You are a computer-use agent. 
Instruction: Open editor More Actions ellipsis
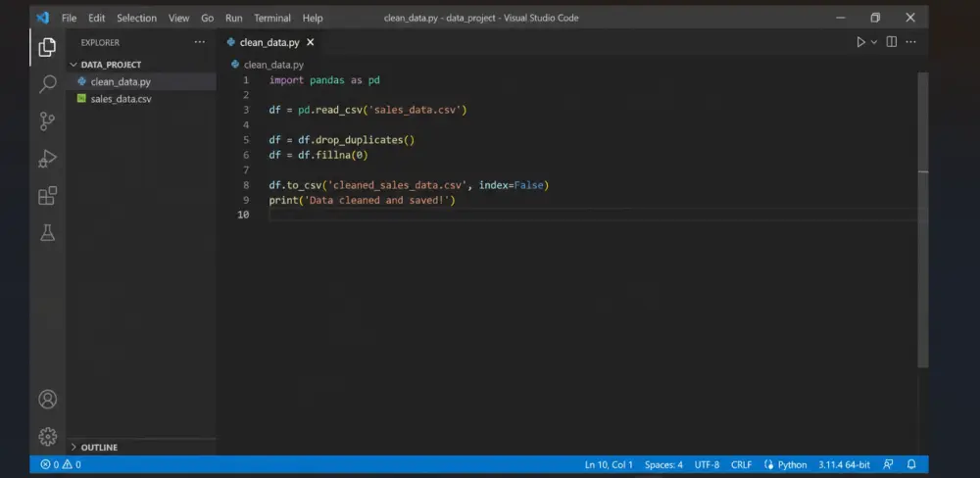coord(910,42)
